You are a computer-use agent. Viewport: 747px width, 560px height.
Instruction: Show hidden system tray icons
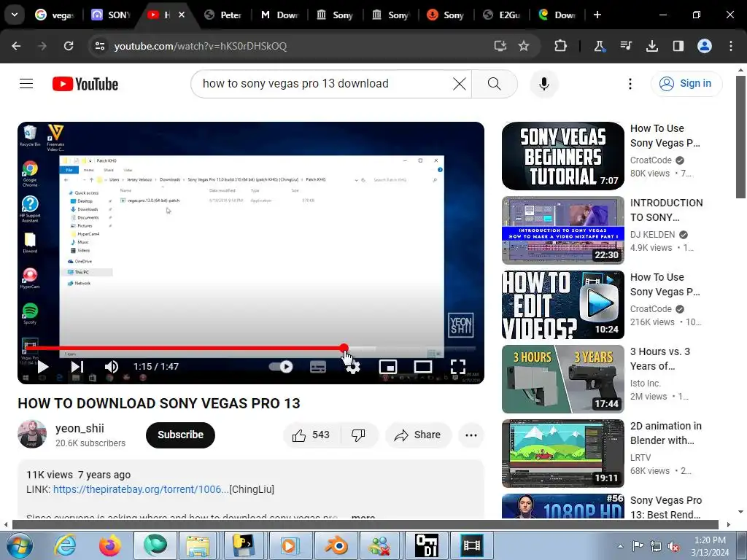620,546
